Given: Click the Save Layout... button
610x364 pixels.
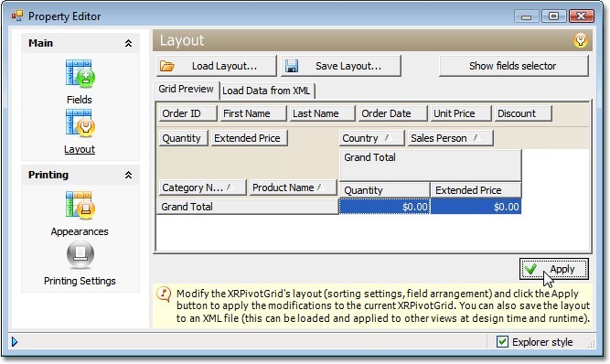Looking at the screenshot, I should pyautogui.click(x=341, y=66).
